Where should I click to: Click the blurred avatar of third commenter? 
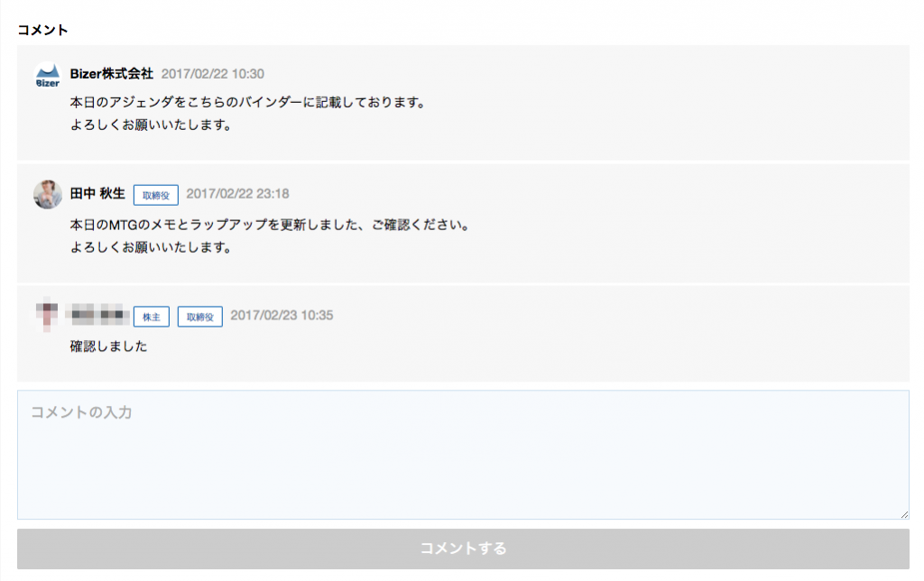(47, 316)
